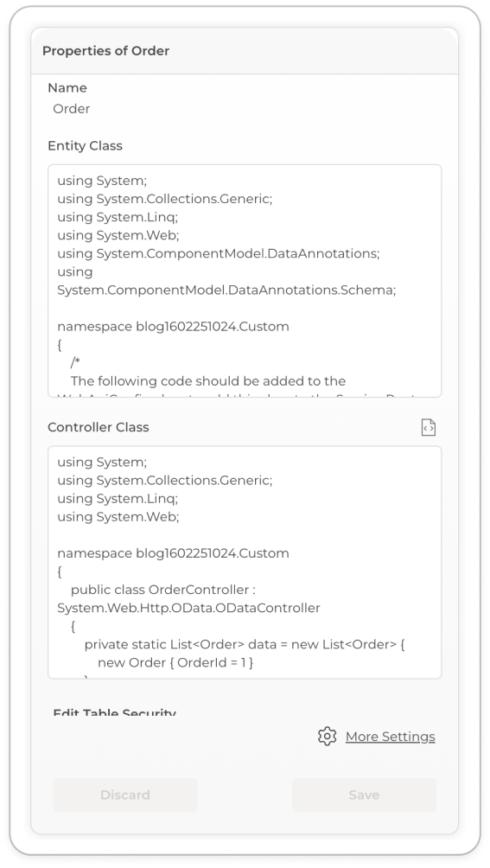Click the Name field containing Order
This screenshot has height=868, width=490.
pyautogui.click(x=245, y=109)
